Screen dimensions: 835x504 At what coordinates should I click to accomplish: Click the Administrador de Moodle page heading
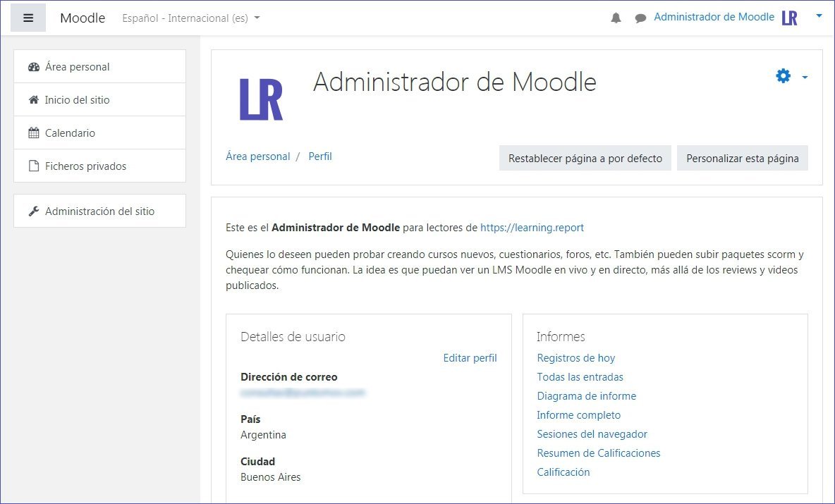coord(455,82)
